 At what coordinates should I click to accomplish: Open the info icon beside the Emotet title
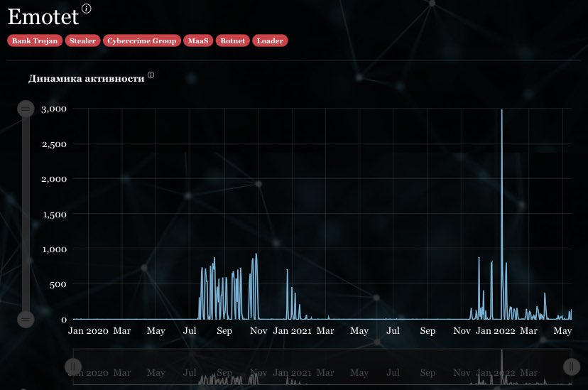click(x=86, y=9)
